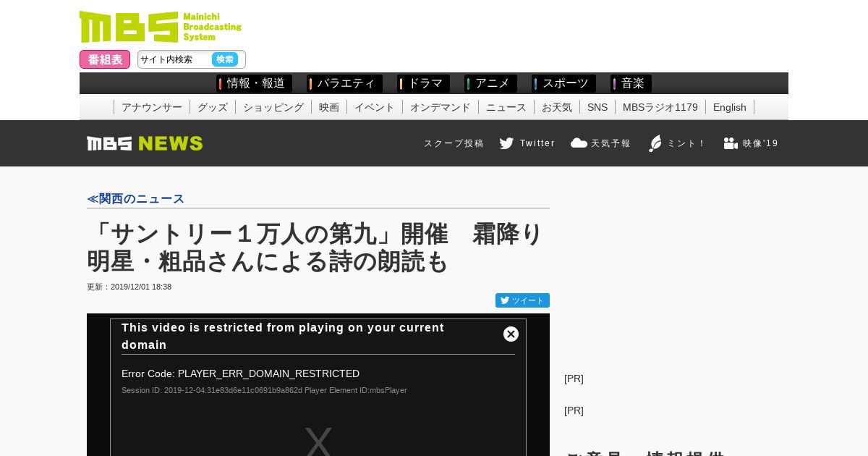Open the ミント！ link
This screenshot has width=868, height=456.
(686, 143)
